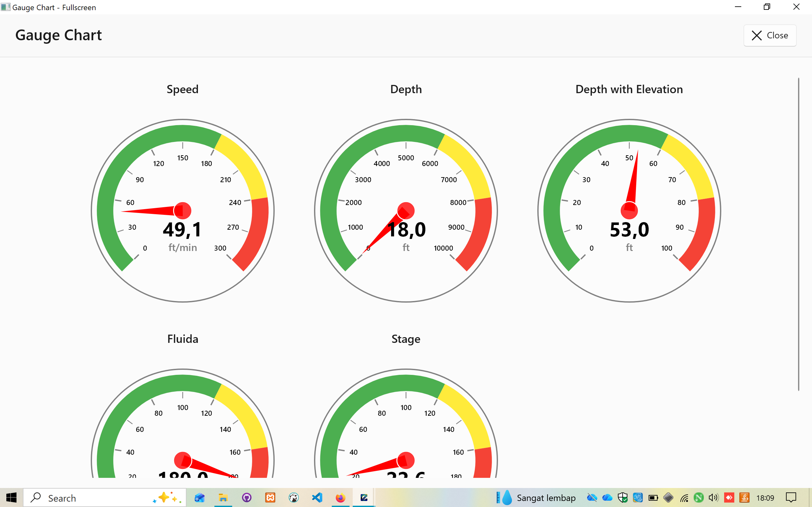Open Windows Security from the system tray
This screenshot has height=507, width=812.
click(623, 497)
